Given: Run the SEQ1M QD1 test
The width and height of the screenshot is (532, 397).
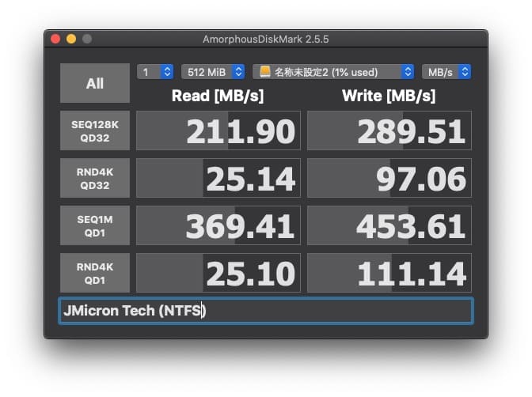Looking at the screenshot, I should click(94, 225).
